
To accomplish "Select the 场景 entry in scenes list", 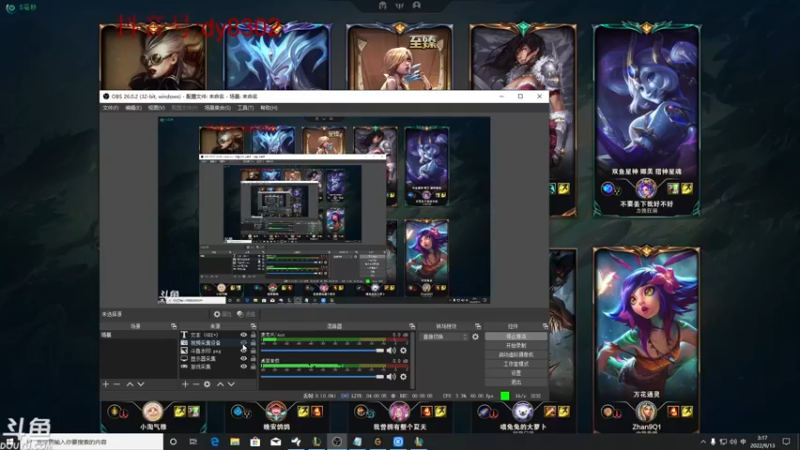I will pos(138,335).
